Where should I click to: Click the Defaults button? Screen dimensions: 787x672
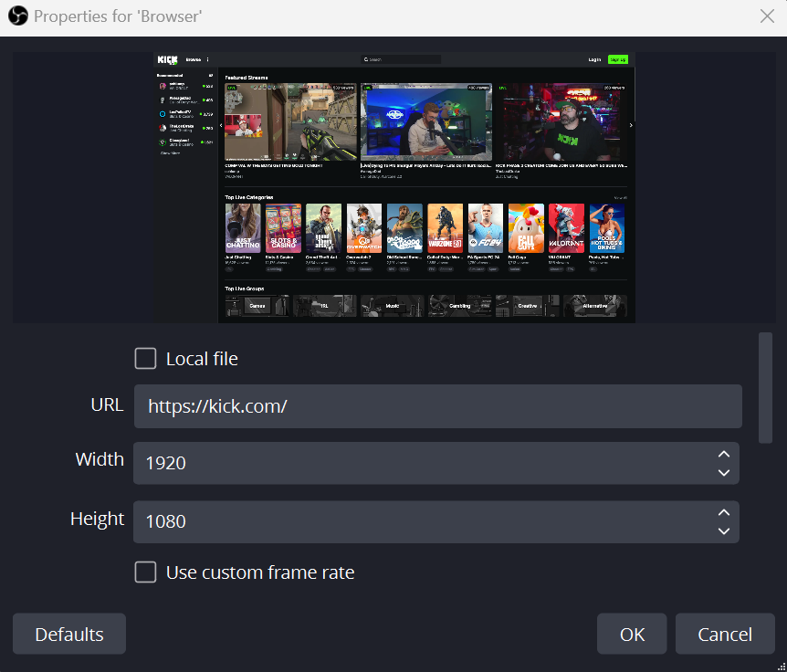click(68, 633)
